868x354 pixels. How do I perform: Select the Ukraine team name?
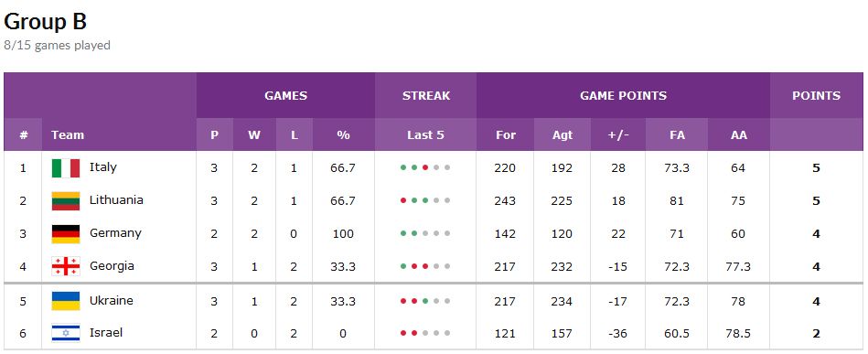[112, 301]
